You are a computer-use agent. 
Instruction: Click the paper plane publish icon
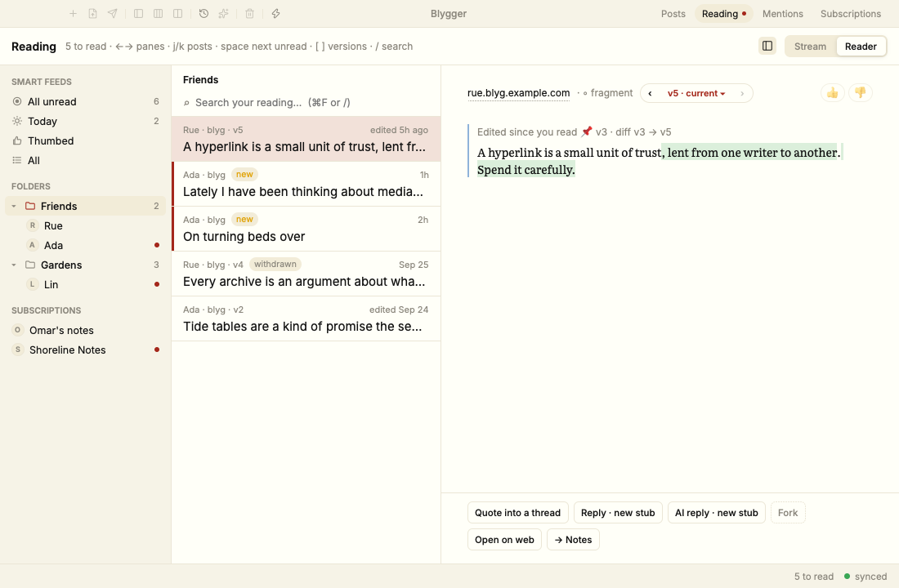113,14
